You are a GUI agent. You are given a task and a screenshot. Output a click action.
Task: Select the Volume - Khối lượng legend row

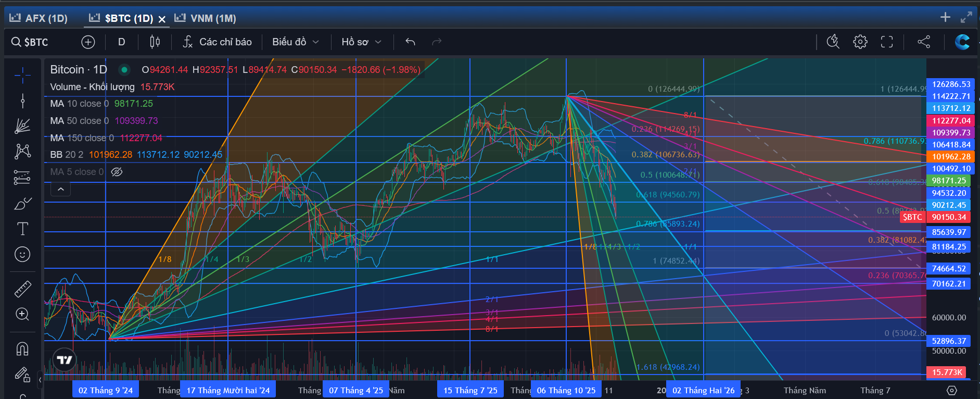pos(112,87)
